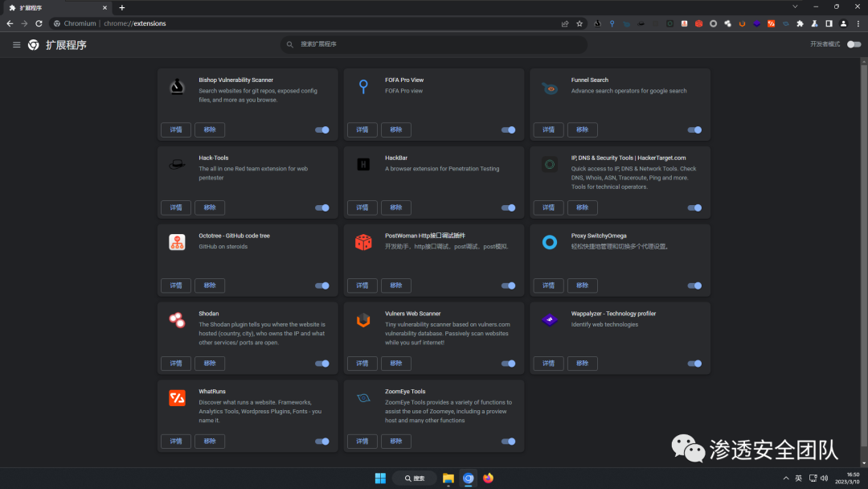Turn off the FOFA Pro View extension
The image size is (868, 489).
(508, 130)
